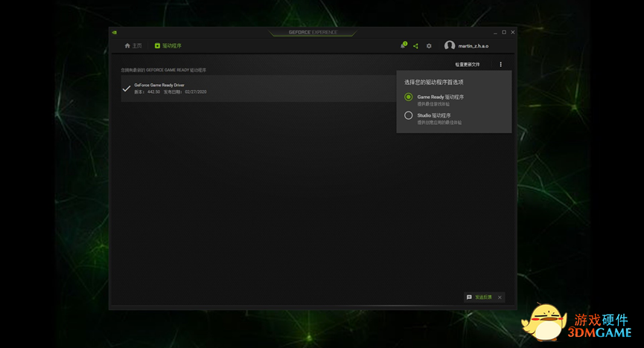644x348 pixels.
Task: Open settings gear icon
Action: point(429,46)
